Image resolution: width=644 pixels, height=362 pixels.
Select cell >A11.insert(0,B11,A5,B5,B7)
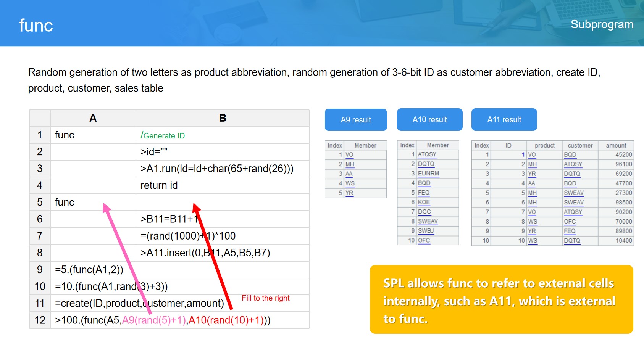pyautogui.click(x=223, y=253)
